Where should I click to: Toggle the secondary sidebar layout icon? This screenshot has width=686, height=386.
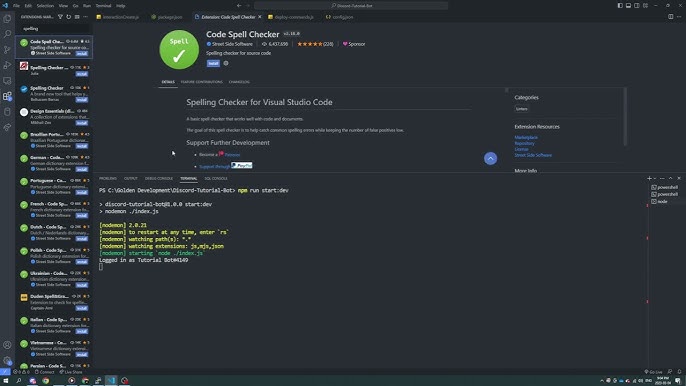pos(637,5)
